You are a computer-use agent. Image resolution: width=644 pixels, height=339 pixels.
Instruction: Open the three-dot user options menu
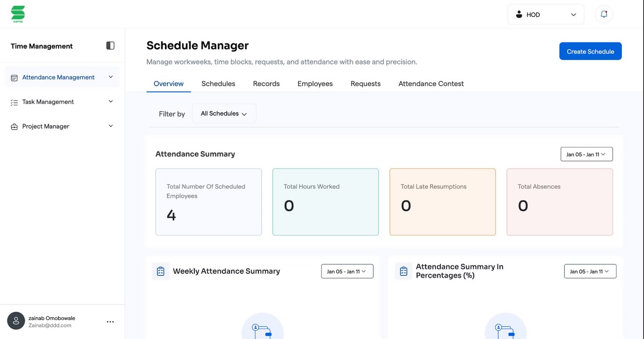(x=110, y=322)
